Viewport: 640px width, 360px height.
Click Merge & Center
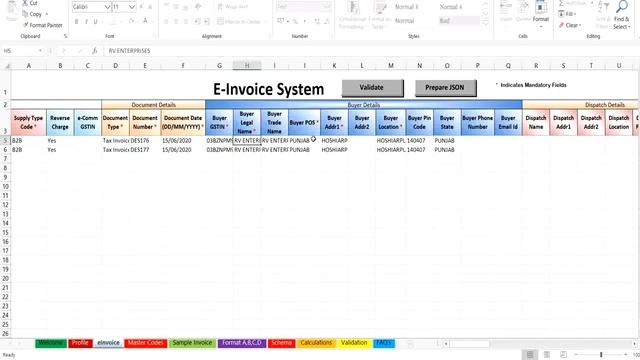239,21
